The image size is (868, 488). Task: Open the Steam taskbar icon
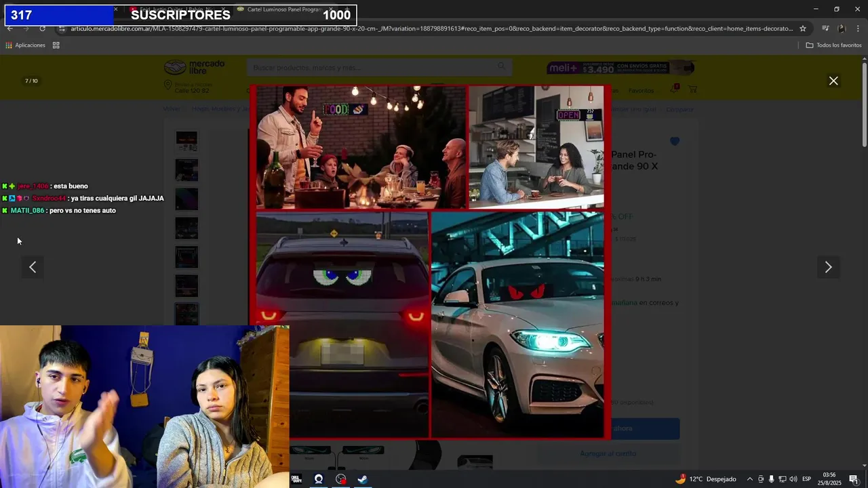click(x=363, y=479)
